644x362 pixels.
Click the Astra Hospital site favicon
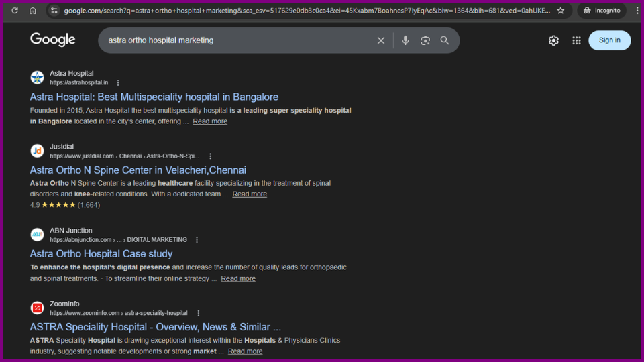(x=37, y=78)
